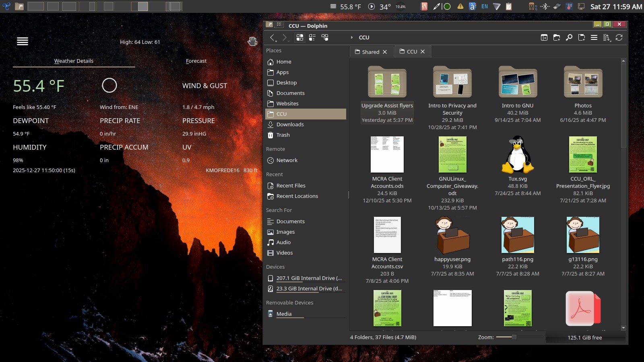Close the CCU tab
The height and width of the screenshot is (362, 644).
tap(423, 51)
